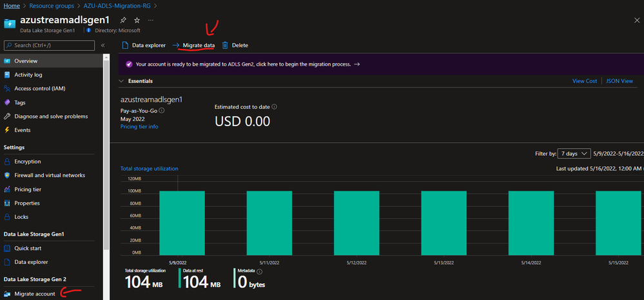Click the rocket icon in migration banner
This screenshot has width=644, height=300.
click(x=129, y=64)
